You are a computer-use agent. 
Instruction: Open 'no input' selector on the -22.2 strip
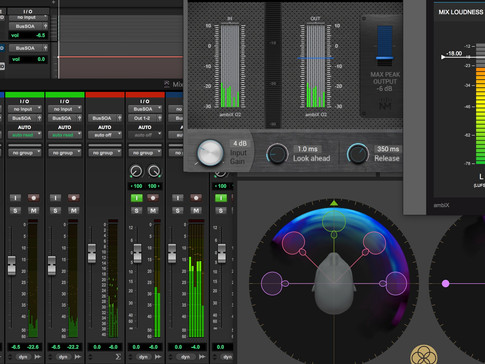click(65, 109)
